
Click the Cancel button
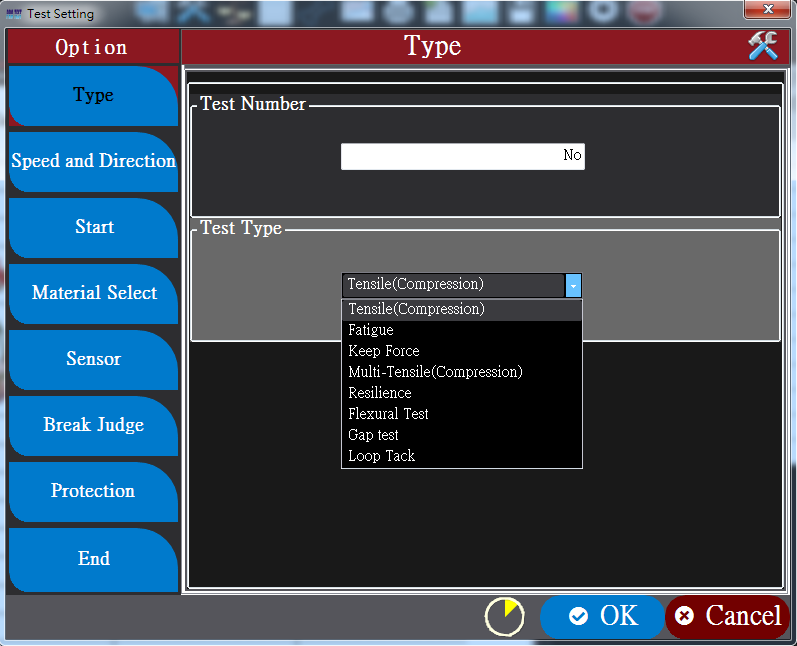728,616
